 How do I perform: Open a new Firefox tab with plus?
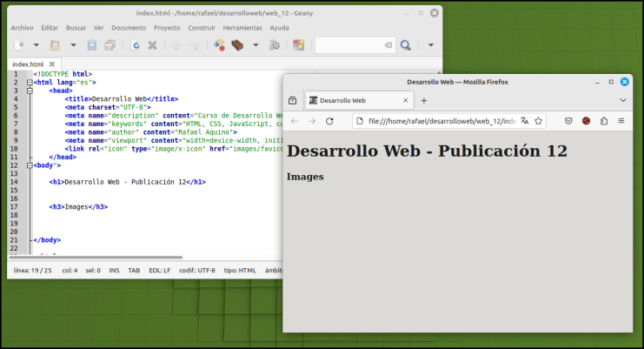click(x=424, y=100)
